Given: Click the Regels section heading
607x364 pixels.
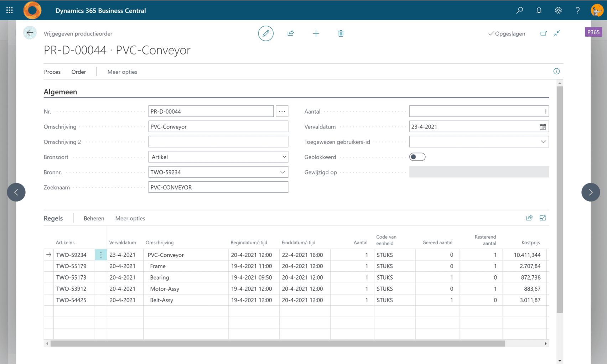Looking at the screenshot, I should click(53, 218).
